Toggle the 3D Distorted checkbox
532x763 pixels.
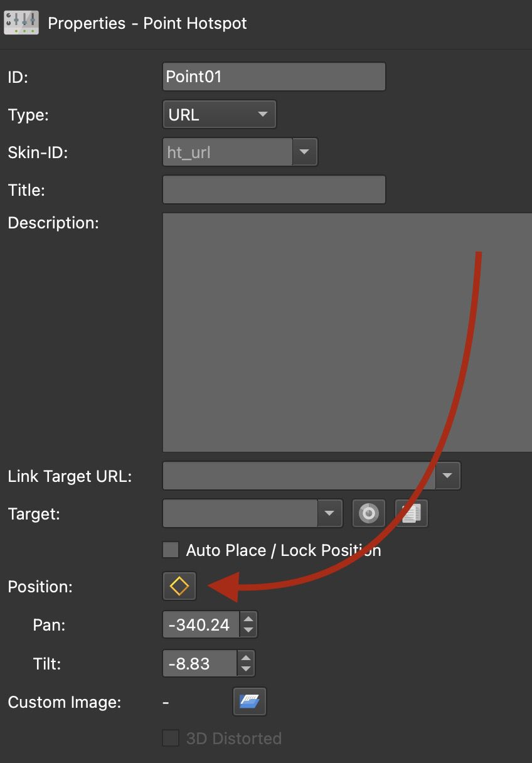(x=170, y=739)
